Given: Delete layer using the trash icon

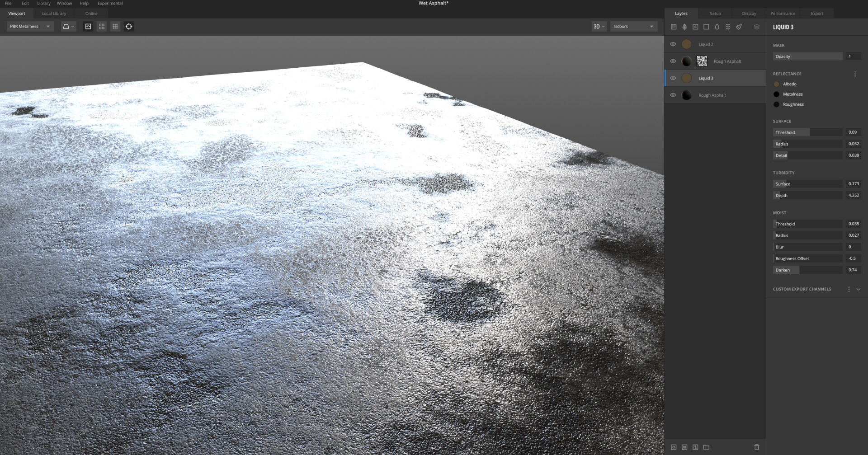Looking at the screenshot, I should click(x=756, y=447).
